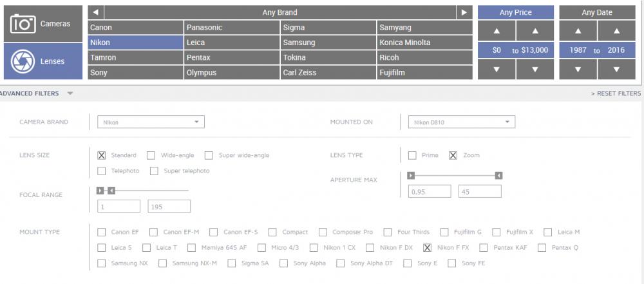Choose Tokina brand

328,57
